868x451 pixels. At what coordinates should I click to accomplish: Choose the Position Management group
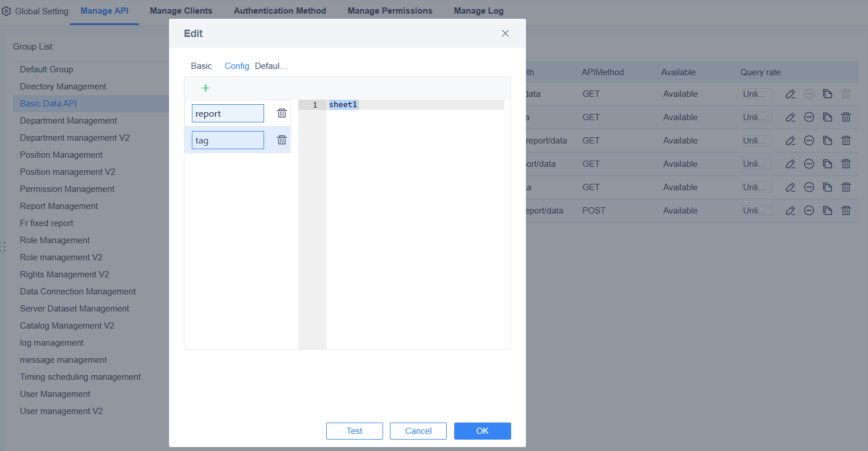coord(61,155)
